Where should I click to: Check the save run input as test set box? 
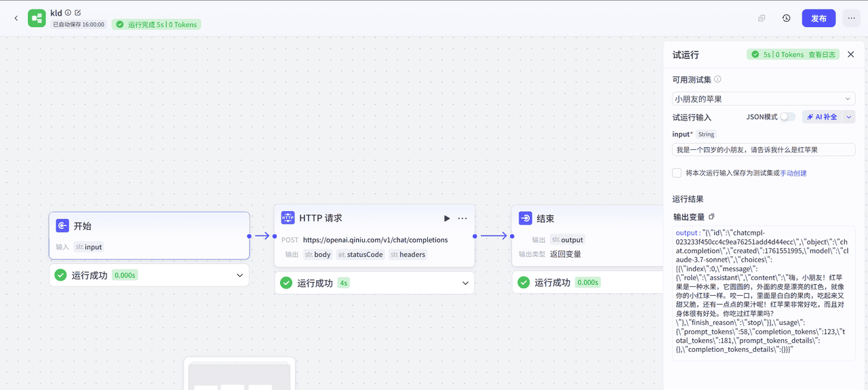click(677, 173)
